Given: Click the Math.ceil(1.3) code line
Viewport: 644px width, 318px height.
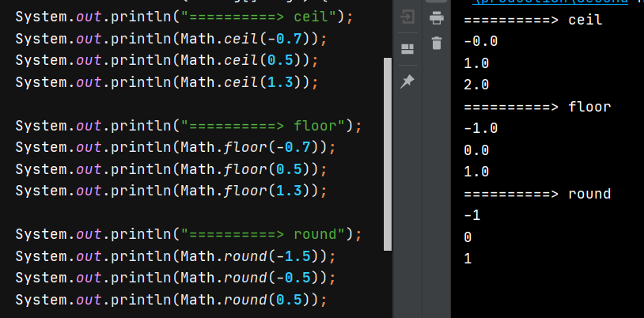Looking at the screenshot, I should (x=167, y=82).
